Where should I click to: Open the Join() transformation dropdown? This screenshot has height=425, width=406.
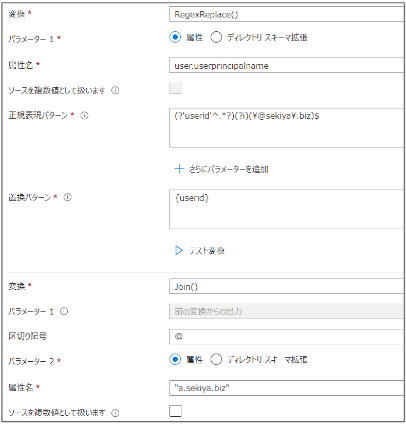(x=287, y=287)
